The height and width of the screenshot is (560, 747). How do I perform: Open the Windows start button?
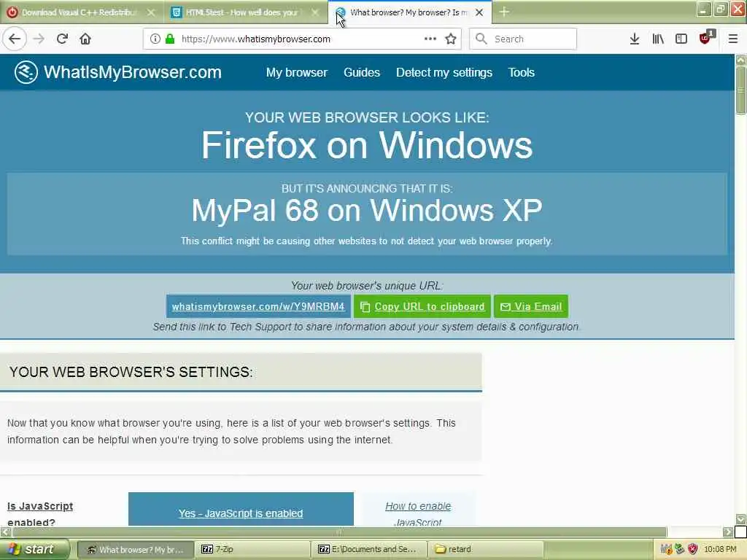[34, 549]
